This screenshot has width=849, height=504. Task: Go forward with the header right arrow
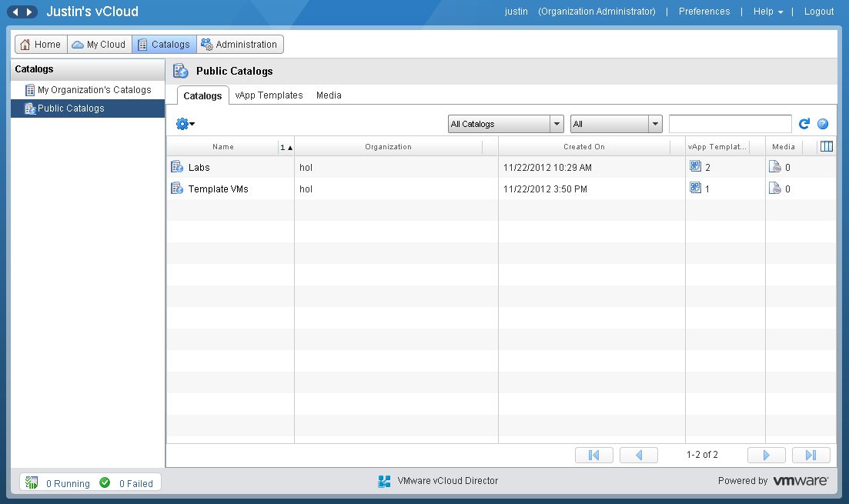(x=30, y=12)
